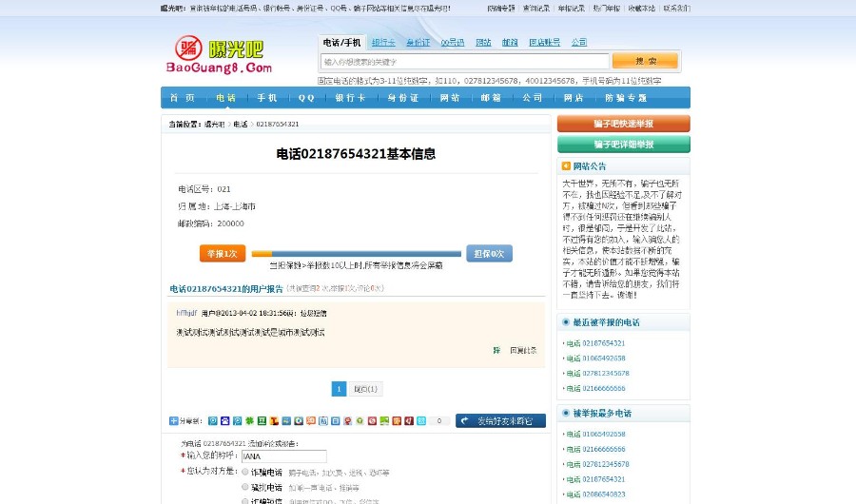
Task: Click the 骗子吧快速举报 orange button
Action: point(623,124)
